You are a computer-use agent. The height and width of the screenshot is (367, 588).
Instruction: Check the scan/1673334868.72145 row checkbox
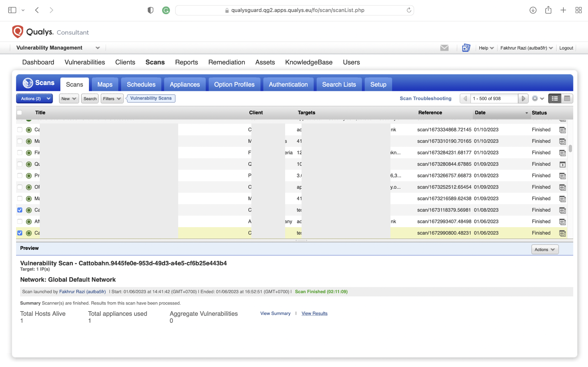20,130
